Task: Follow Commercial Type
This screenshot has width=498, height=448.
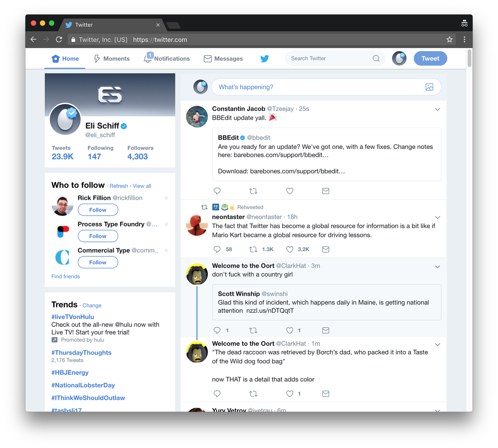Action: [x=98, y=262]
